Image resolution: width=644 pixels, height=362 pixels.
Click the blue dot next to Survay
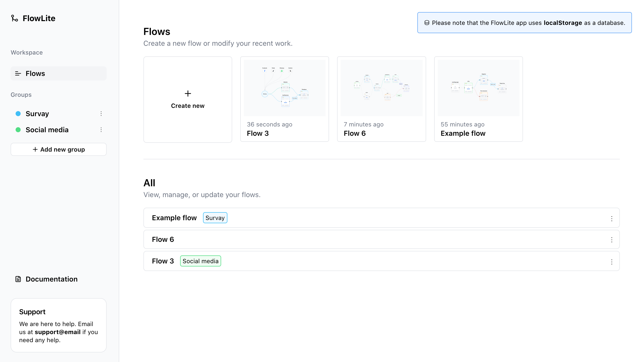pyautogui.click(x=18, y=114)
